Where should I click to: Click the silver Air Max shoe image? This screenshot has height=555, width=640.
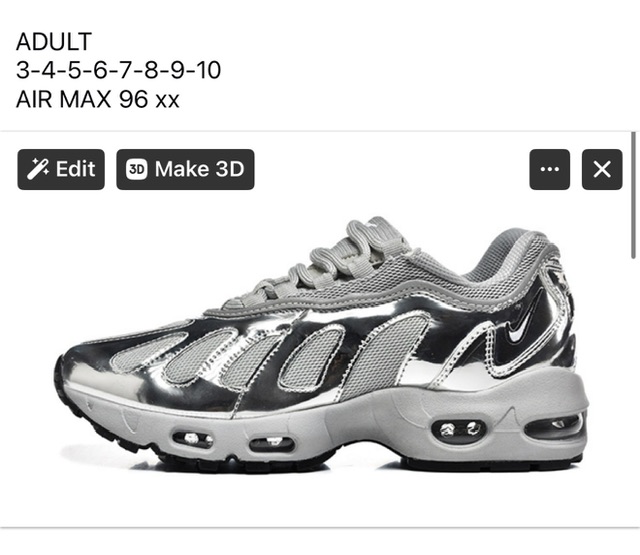pyautogui.click(x=322, y=345)
